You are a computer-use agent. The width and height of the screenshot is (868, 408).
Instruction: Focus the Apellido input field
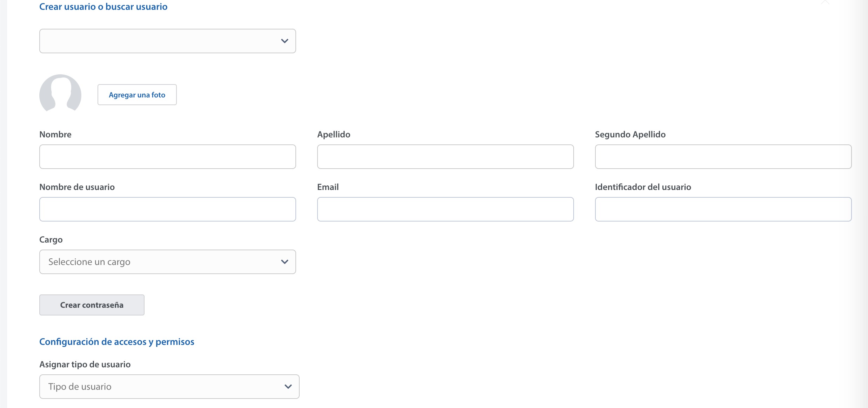445,157
